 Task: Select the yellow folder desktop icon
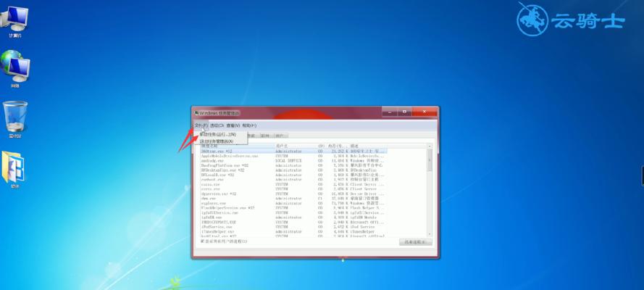pyautogui.click(x=14, y=169)
